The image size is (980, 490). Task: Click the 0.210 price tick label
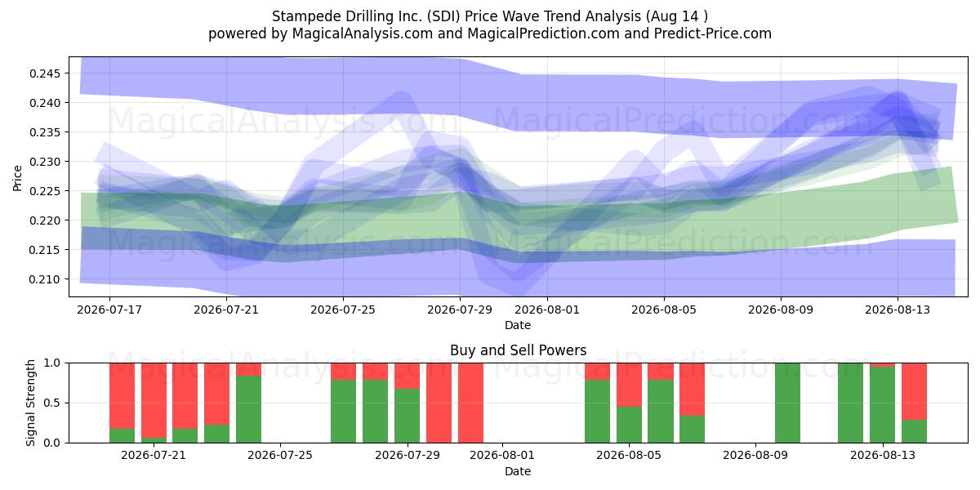(x=45, y=279)
